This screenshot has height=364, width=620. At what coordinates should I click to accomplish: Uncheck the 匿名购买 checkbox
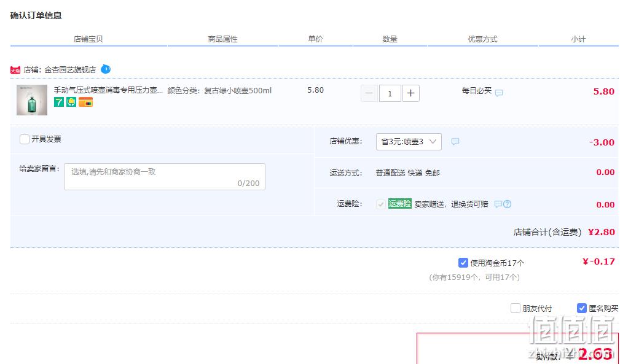coord(582,308)
